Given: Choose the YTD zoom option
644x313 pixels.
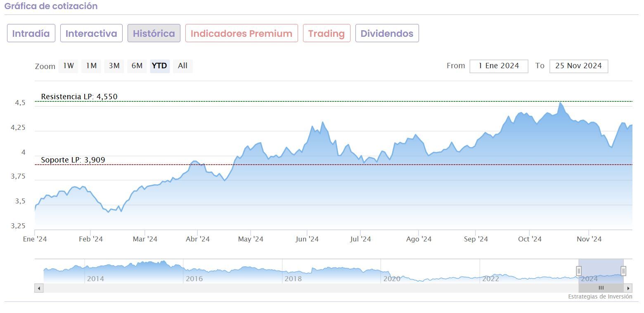Looking at the screenshot, I should point(160,66).
